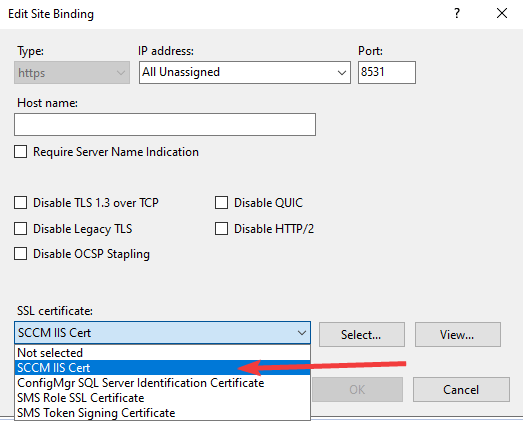Pick ConfigMgr SQL Server Identification Certificate
This screenshot has height=422, width=523.
(x=162, y=383)
